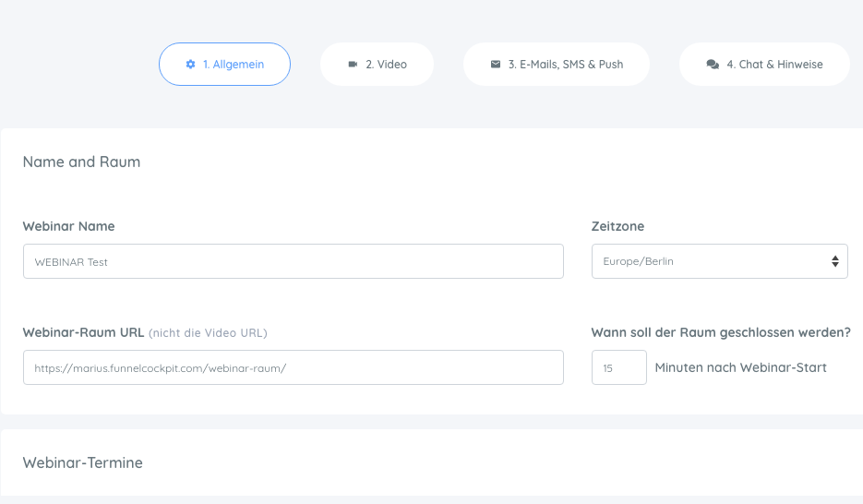Click the Minuten nach Webinar-Start text
The width and height of the screenshot is (863, 504).
[741, 367]
